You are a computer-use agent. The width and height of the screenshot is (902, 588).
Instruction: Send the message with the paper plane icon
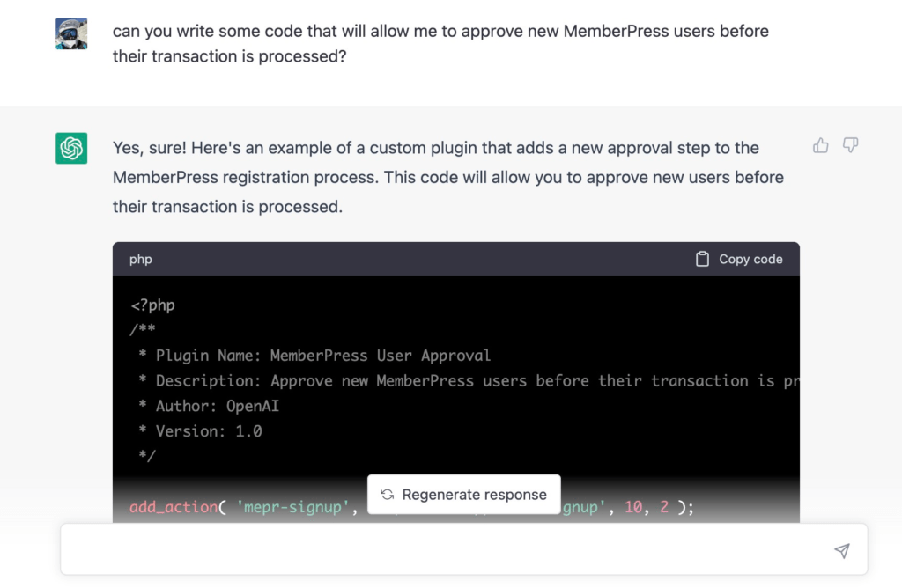point(842,550)
